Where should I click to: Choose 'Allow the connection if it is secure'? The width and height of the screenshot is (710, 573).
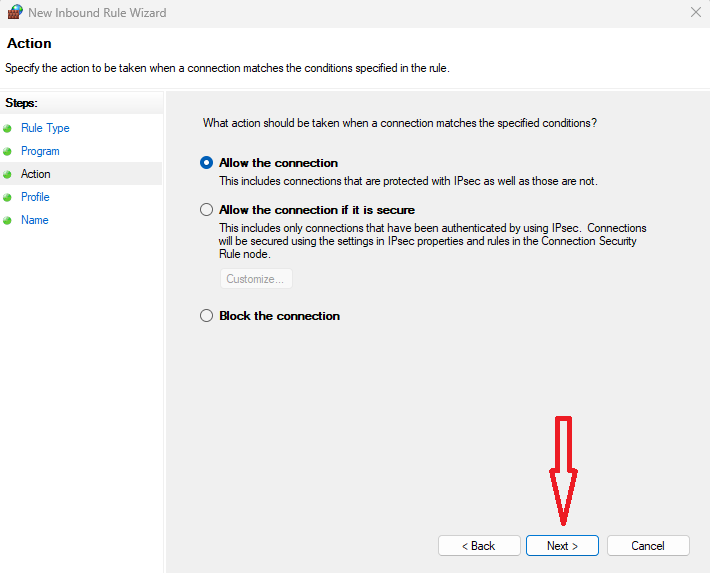point(207,210)
